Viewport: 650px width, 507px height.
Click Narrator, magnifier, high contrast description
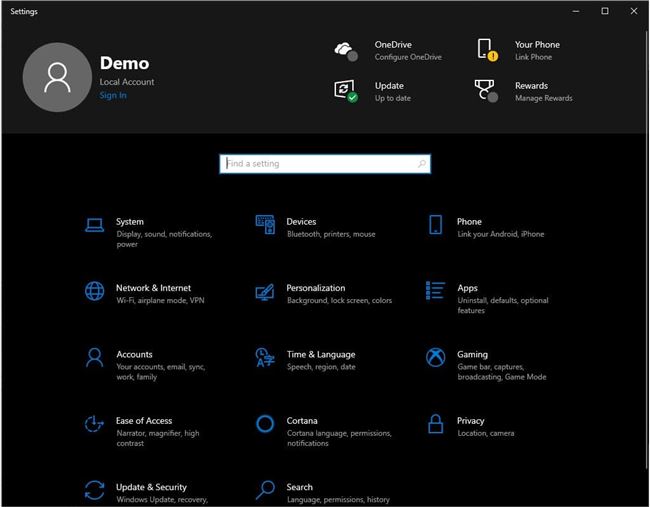click(158, 438)
